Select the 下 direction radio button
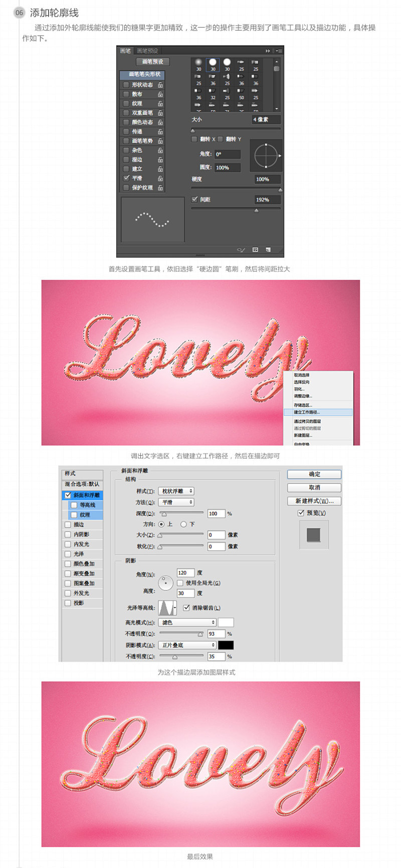The height and width of the screenshot is (868, 401). [183, 524]
